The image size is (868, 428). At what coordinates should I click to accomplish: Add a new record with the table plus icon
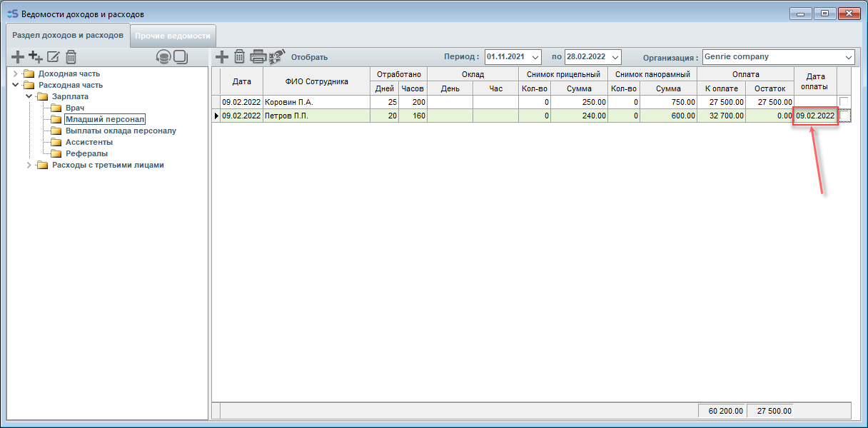point(222,57)
